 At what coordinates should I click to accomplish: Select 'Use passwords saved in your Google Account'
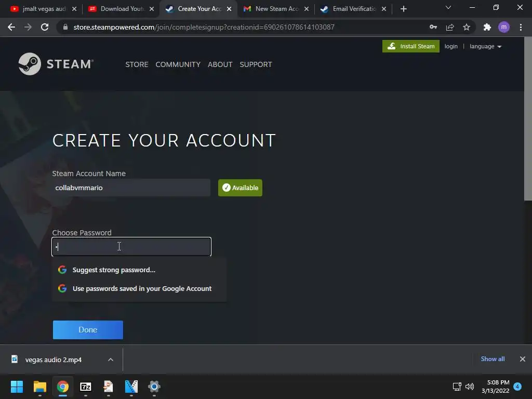pos(139,288)
